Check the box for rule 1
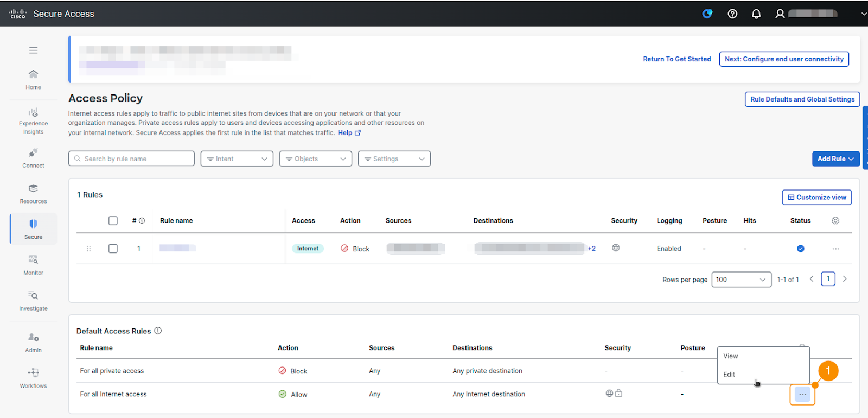 [113, 249]
